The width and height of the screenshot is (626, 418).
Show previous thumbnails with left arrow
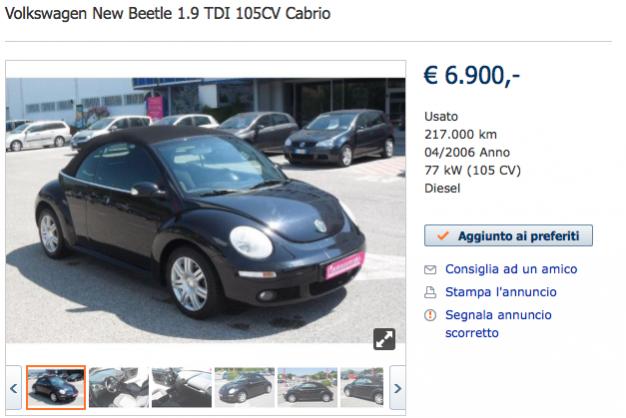pyautogui.click(x=14, y=388)
